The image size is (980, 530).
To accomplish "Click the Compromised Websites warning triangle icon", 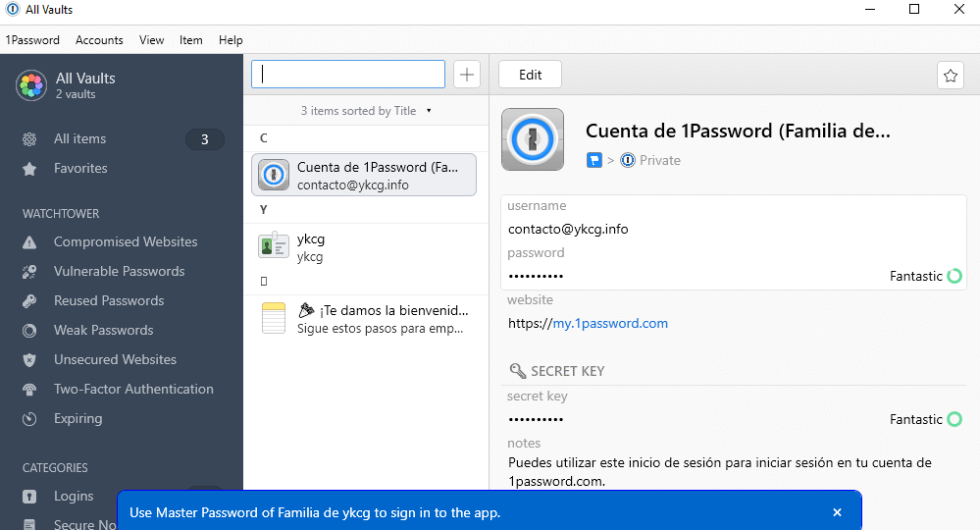I will (x=29, y=242).
